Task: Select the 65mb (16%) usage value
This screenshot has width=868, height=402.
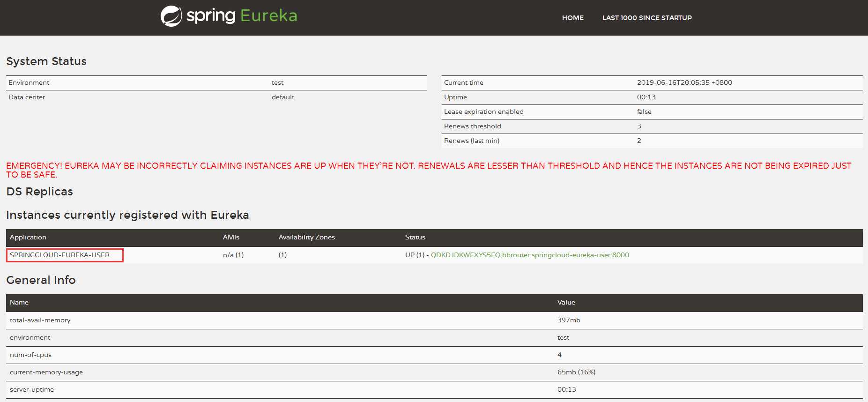Action: click(576, 372)
